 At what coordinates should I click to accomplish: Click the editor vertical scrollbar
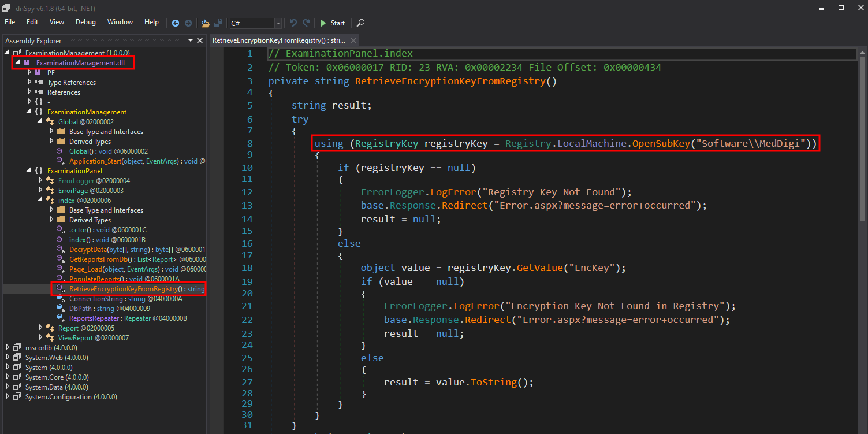click(862, 139)
